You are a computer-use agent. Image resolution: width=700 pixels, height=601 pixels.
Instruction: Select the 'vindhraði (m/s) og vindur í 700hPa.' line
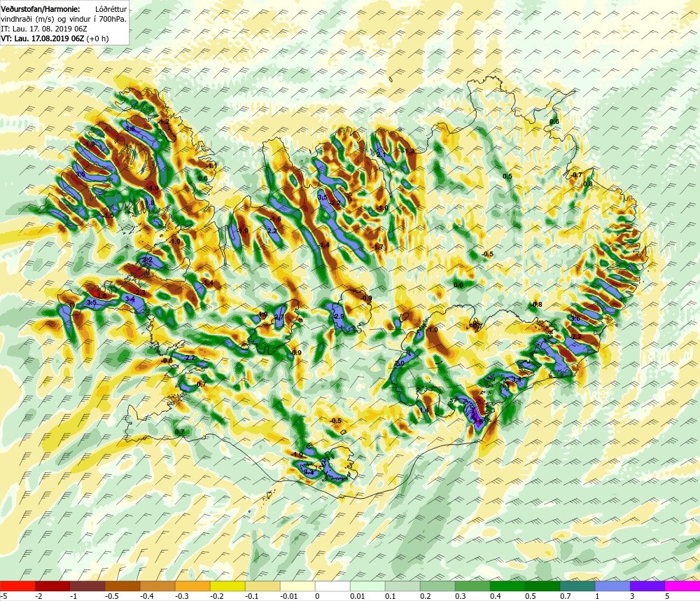(x=64, y=19)
